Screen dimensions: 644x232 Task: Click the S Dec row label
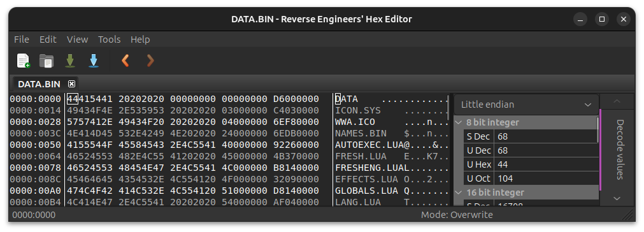click(x=478, y=136)
